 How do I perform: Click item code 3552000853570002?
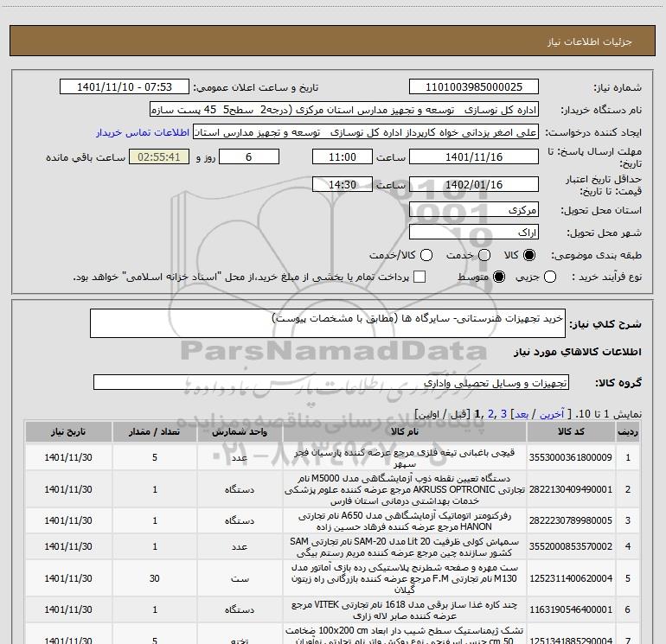[571, 546]
